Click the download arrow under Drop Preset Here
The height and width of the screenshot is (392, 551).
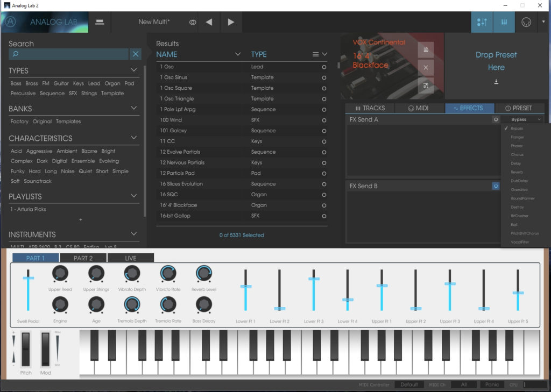pyautogui.click(x=496, y=82)
